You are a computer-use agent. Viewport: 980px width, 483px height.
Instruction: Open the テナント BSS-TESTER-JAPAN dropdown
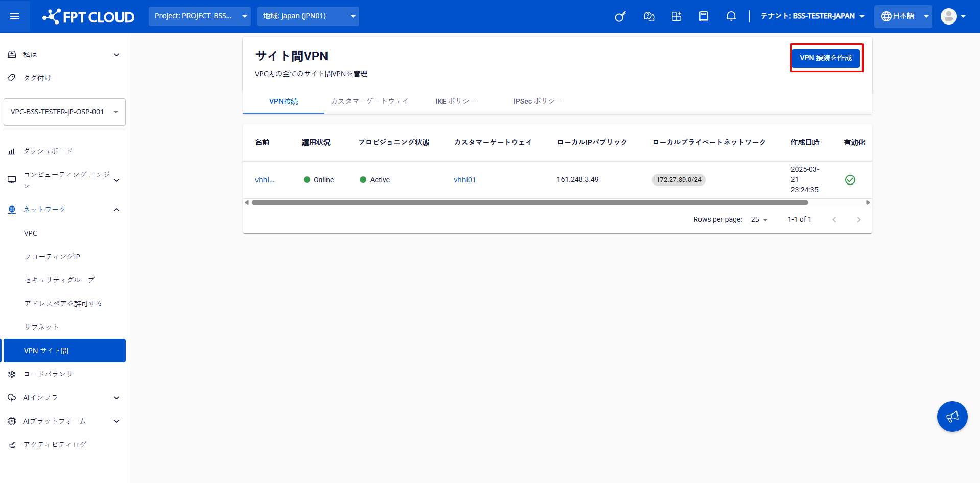click(x=812, y=16)
